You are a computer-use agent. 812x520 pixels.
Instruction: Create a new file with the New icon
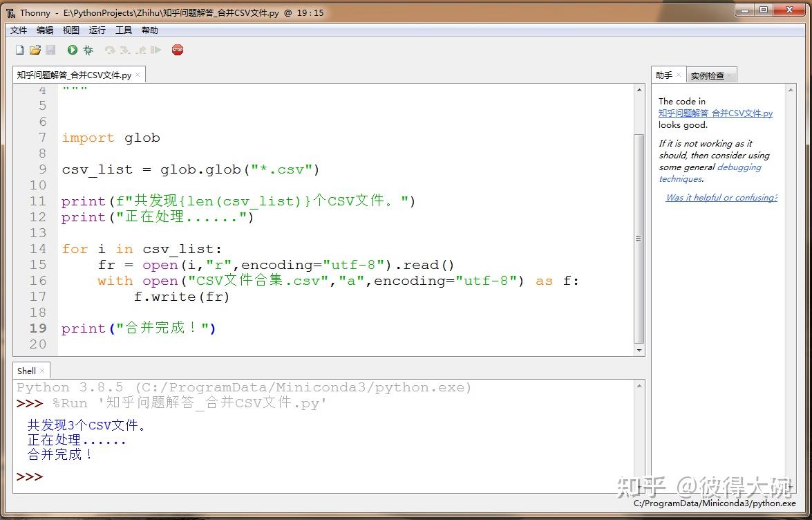tap(19, 49)
